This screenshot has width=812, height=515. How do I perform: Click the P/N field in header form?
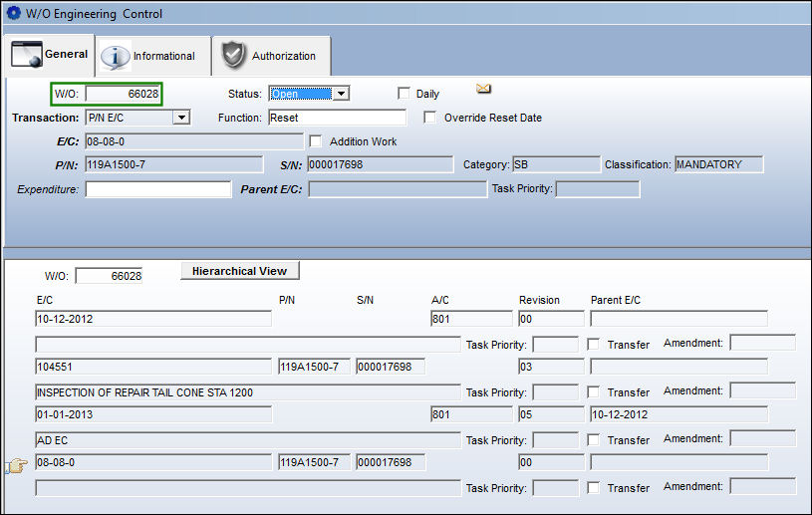pos(174,164)
